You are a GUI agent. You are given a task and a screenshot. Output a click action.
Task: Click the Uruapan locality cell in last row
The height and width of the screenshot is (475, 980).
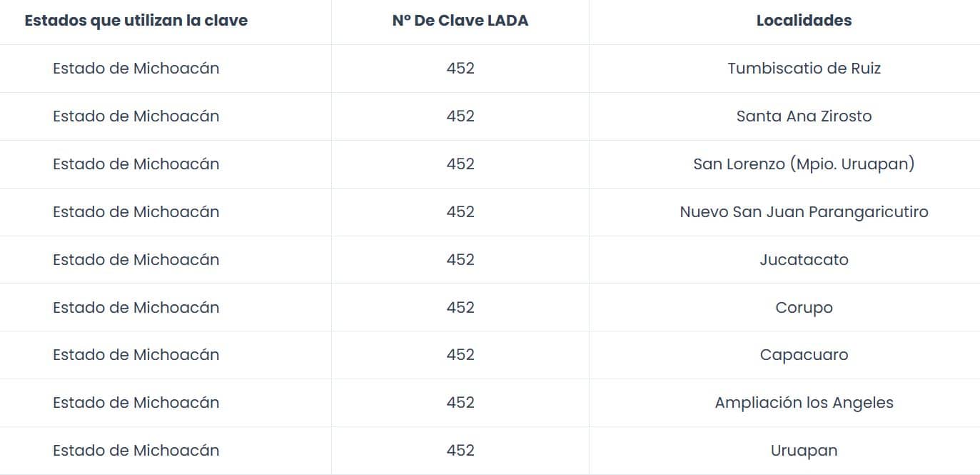[804, 451]
